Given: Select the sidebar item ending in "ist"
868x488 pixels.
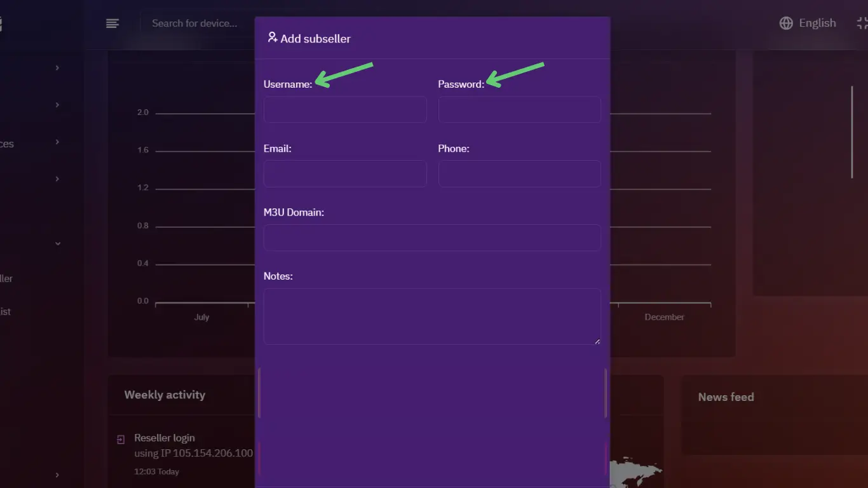Looking at the screenshot, I should coord(6,311).
